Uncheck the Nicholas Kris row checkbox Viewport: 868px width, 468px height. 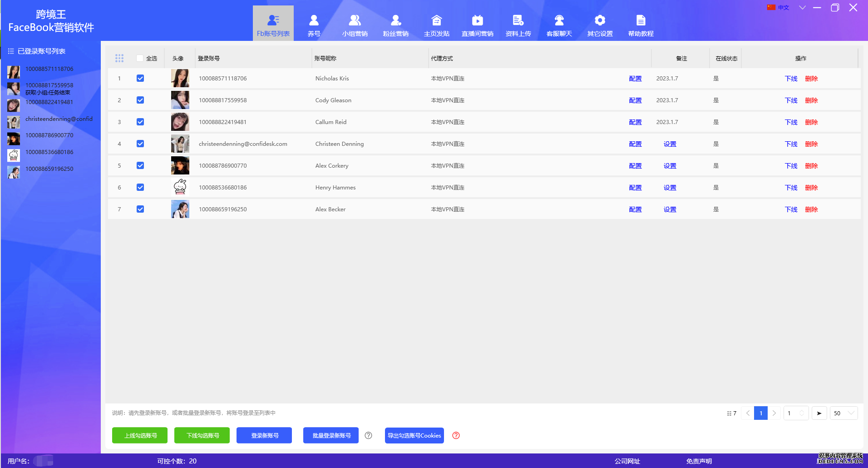click(x=140, y=78)
